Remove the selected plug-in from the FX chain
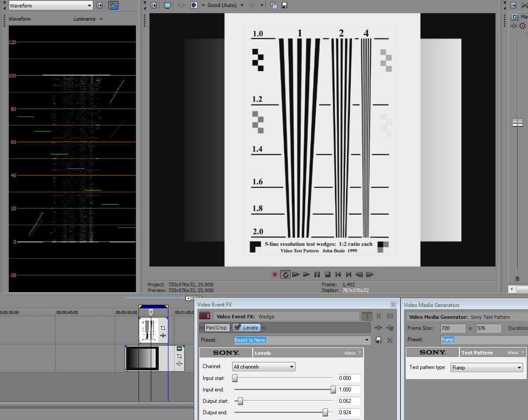 tap(390, 328)
